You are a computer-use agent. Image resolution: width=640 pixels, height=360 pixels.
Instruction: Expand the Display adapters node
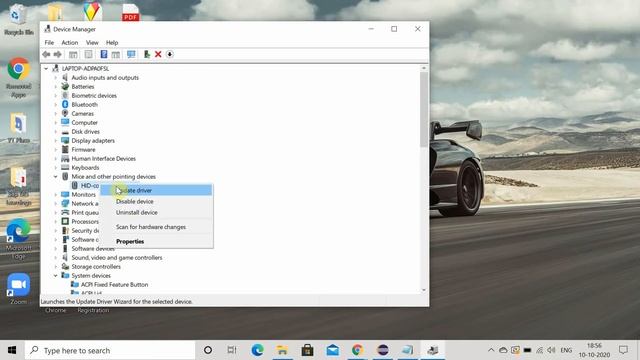[56, 140]
